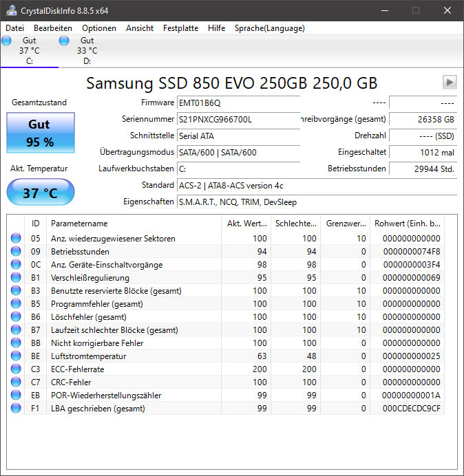
Task: Click the Schlechte... column header
Action: click(295, 224)
